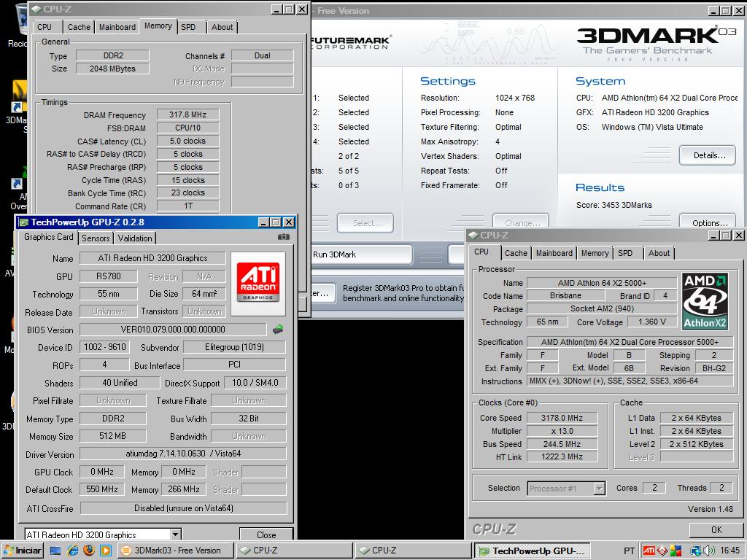Click the Code Name Brisbane field
This screenshot has height=560, width=747.
click(x=565, y=296)
